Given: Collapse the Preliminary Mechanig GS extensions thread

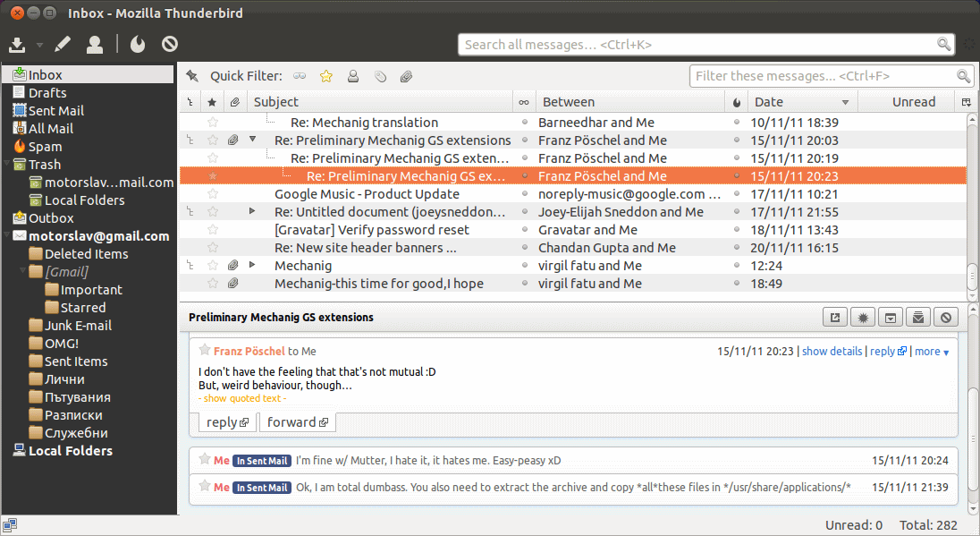Looking at the screenshot, I should 252,140.
